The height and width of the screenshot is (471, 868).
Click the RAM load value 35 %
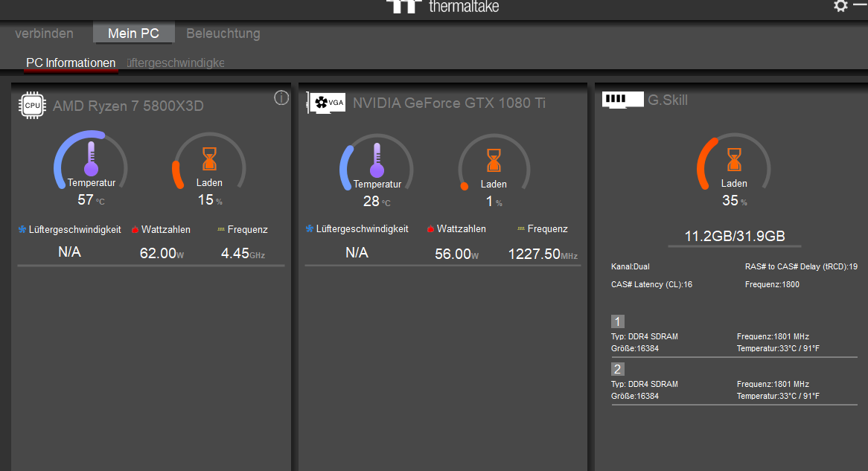(734, 200)
